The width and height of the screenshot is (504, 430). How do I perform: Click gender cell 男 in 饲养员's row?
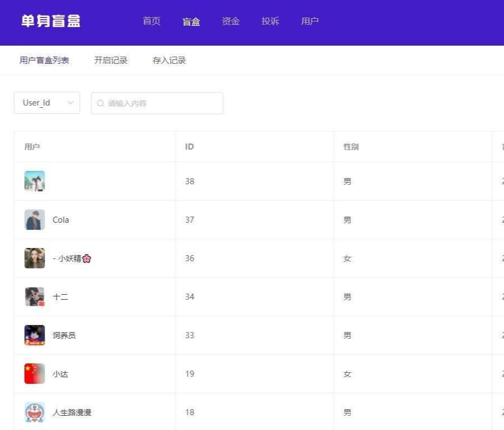347,335
